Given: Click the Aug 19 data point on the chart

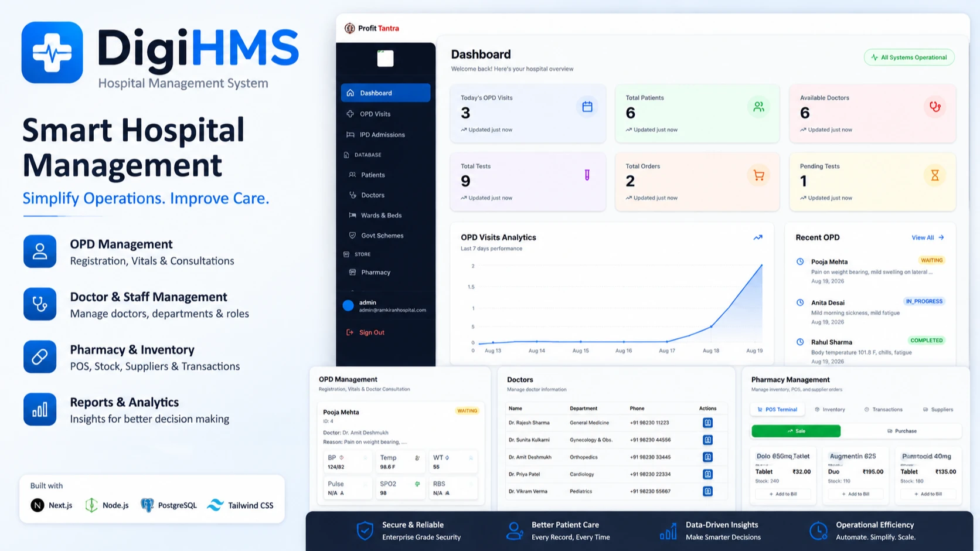Looking at the screenshot, I should pyautogui.click(x=761, y=265).
